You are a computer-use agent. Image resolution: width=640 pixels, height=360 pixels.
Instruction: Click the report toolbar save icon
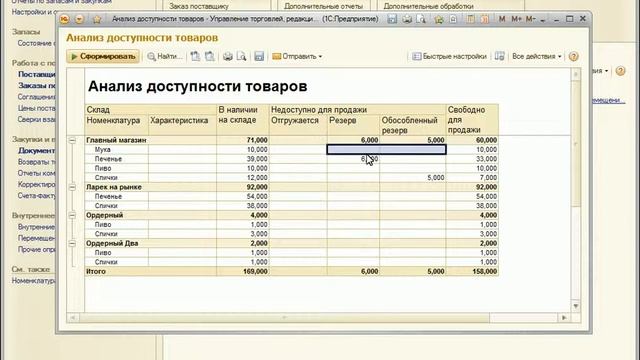pos(259,56)
